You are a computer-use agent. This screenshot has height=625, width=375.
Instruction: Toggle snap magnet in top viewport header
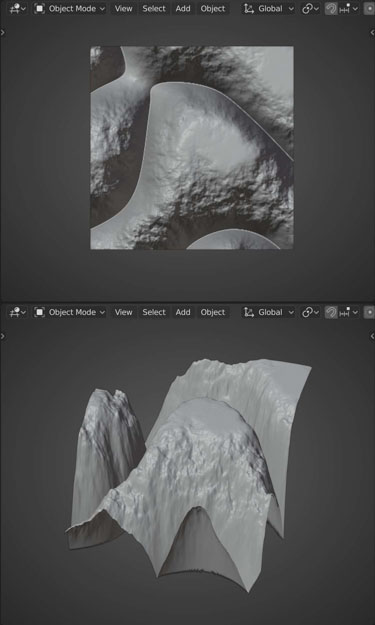click(331, 8)
